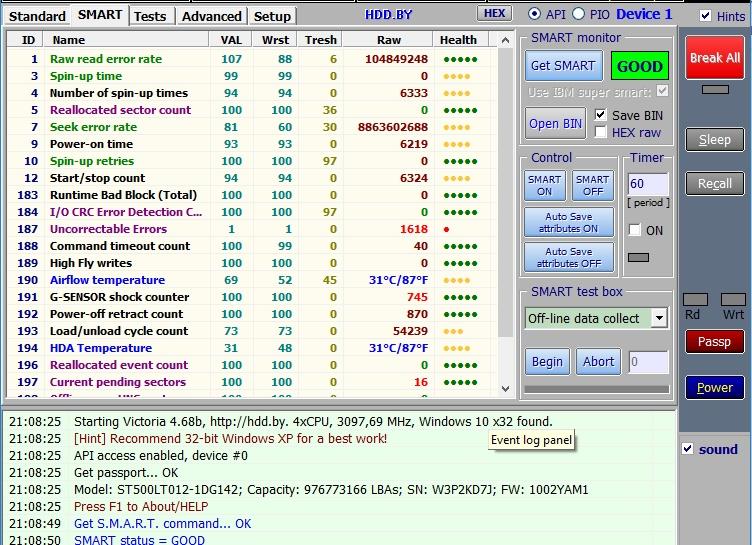Select the Seek error rate row
Screen dimensions: 752x545
point(252,127)
